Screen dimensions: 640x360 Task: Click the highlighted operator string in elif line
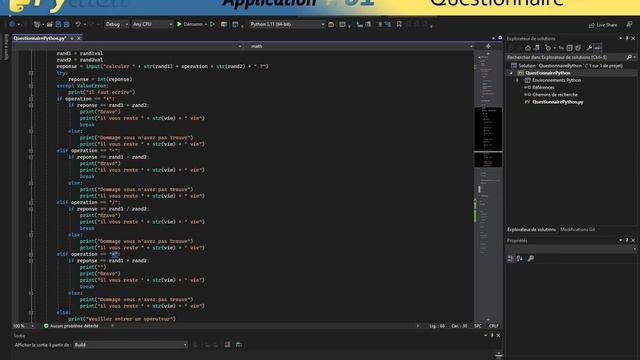(114, 254)
